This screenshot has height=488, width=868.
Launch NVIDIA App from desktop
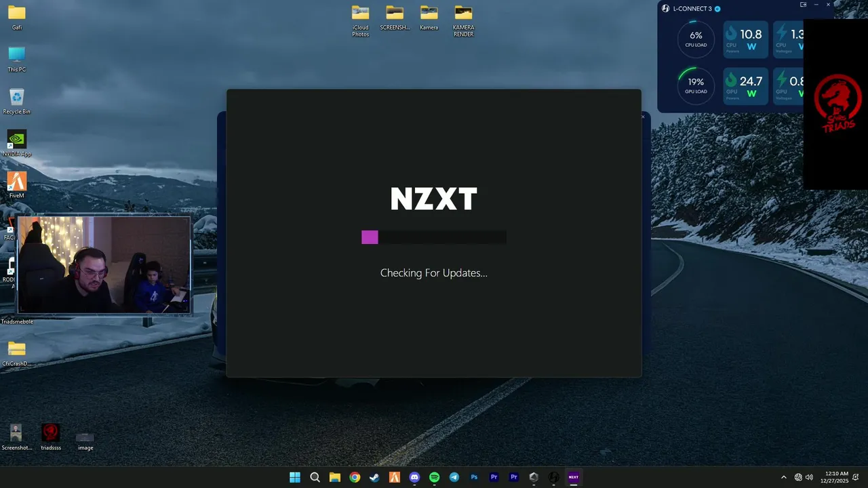point(17,144)
